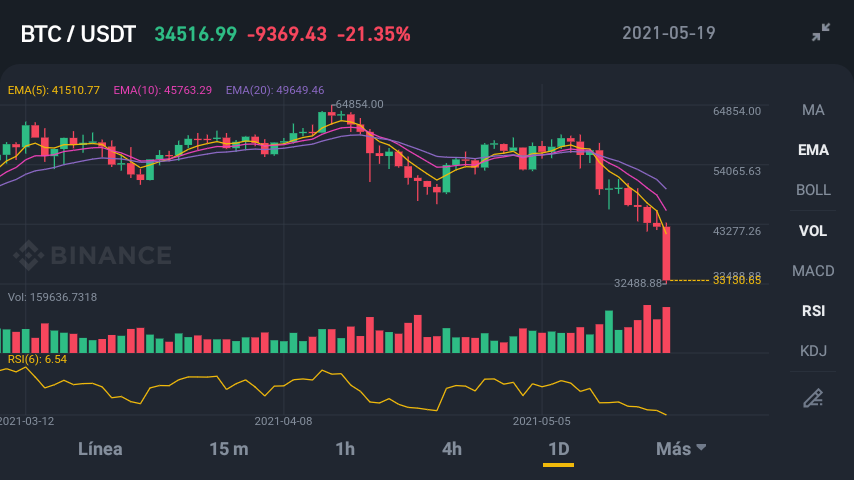Expand the Más timeframe dropdown
This screenshot has height=480, width=854.
681,448
